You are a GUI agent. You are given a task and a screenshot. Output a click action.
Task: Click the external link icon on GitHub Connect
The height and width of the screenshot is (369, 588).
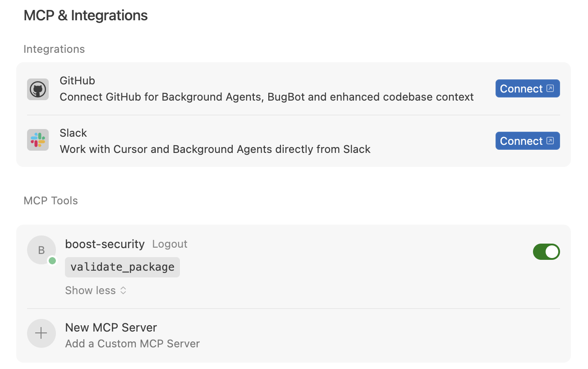[x=551, y=88]
